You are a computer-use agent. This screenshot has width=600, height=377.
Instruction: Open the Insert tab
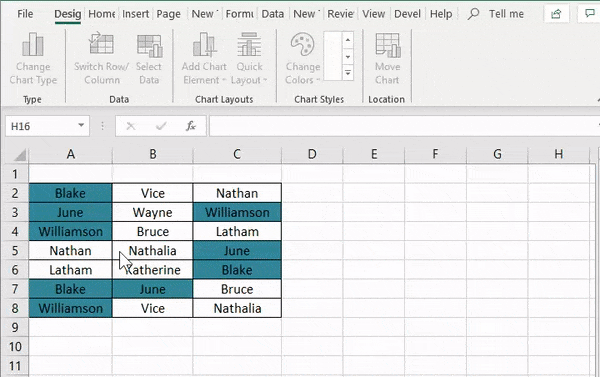pyautogui.click(x=135, y=14)
